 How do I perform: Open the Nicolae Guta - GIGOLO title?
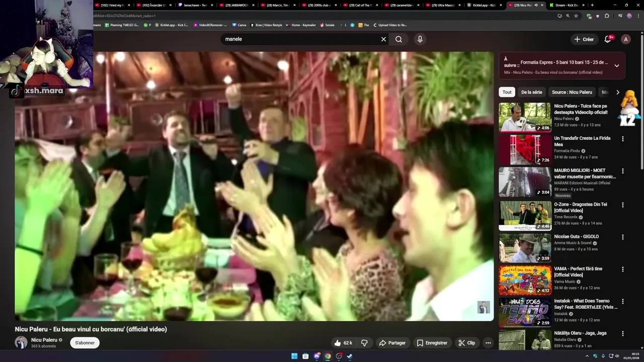(577, 236)
